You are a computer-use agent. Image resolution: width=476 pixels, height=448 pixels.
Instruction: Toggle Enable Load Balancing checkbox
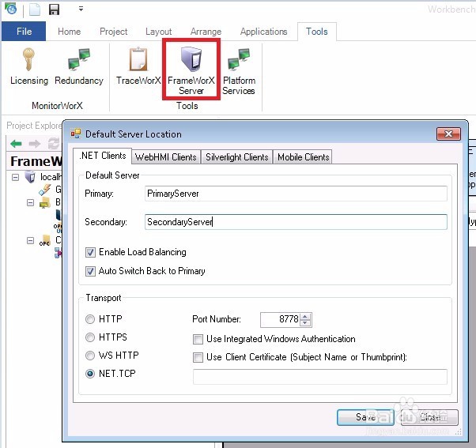[x=90, y=252]
